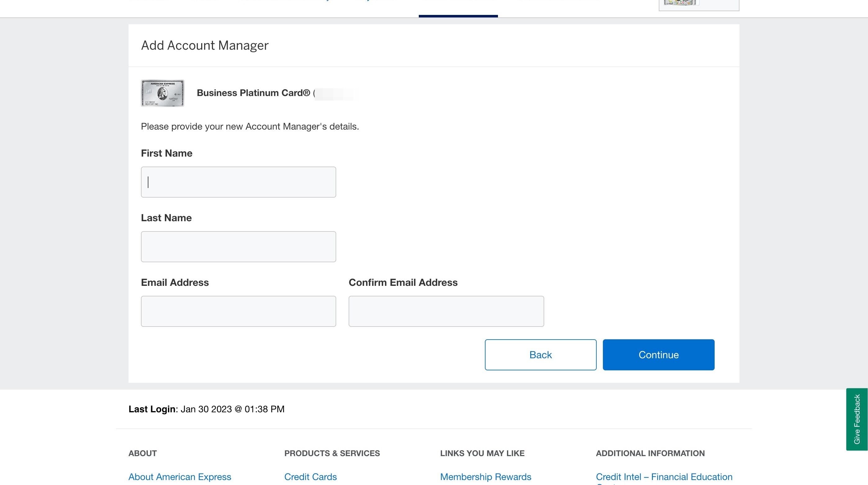Focus the Confirm Email Address field
Screen dimensions: 868x485
coord(446,311)
